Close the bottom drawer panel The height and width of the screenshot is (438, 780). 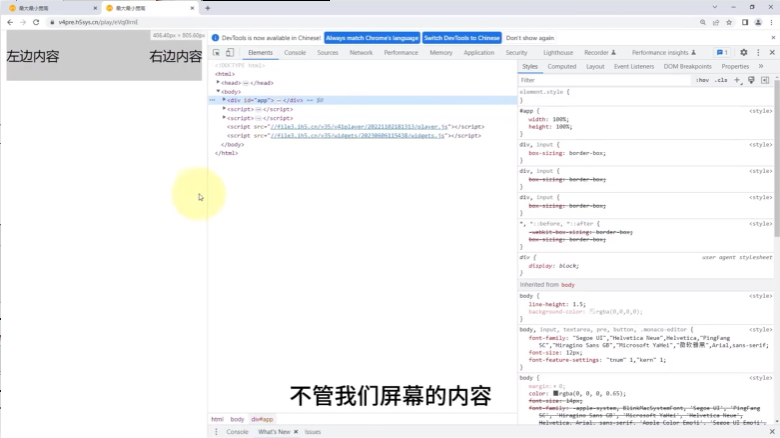coord(772,432)
